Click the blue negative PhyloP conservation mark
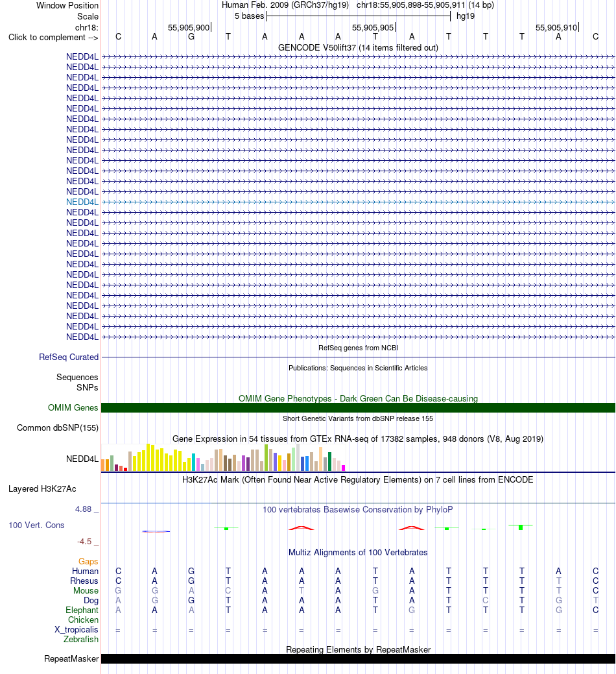Viewport: 616px width, 674px height. point(156,531)
